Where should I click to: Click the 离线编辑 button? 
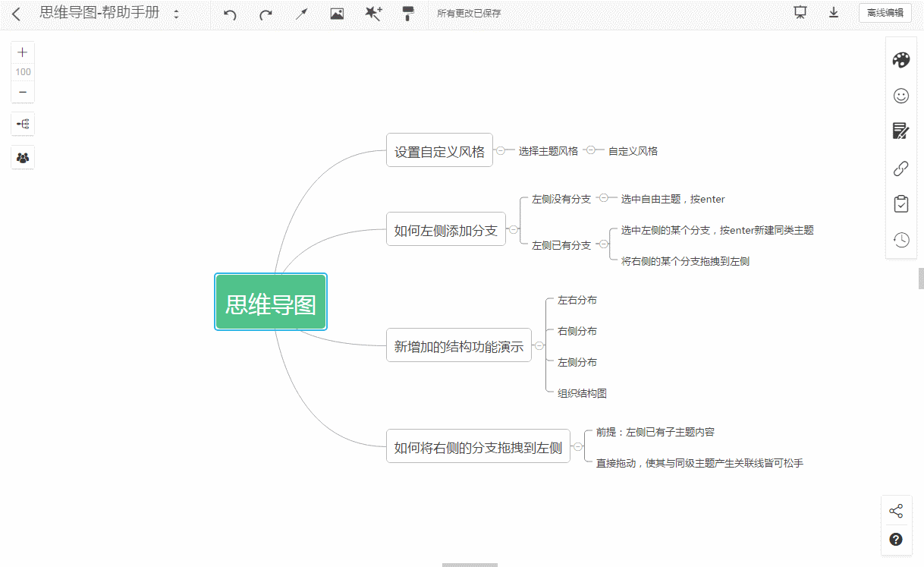885,13
